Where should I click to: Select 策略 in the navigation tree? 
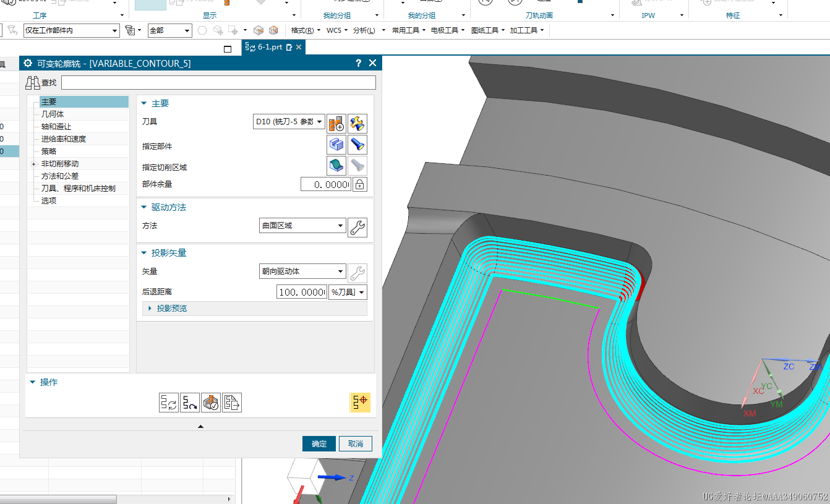pyautogui.click(x=49, y=152)
